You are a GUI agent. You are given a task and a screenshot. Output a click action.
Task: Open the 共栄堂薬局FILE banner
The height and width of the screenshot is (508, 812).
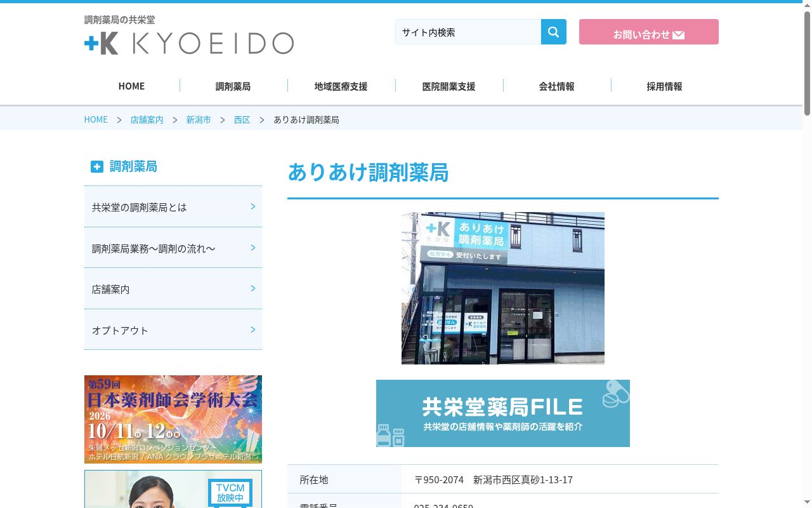click(503, 413)
